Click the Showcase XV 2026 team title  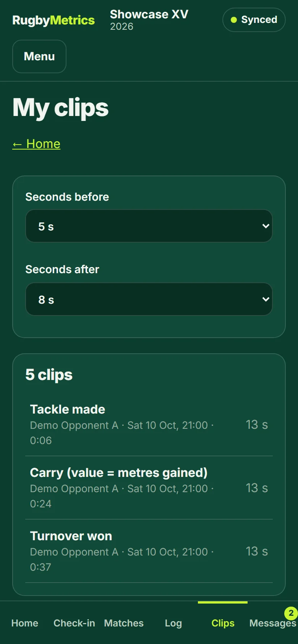pyautogui.click(x=149, y=20)
